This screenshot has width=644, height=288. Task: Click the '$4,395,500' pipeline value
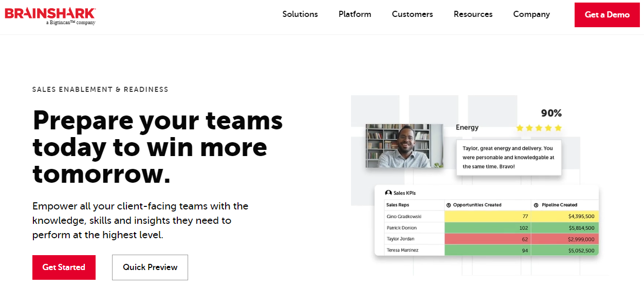pyautogui.click(x=581, y=217)
